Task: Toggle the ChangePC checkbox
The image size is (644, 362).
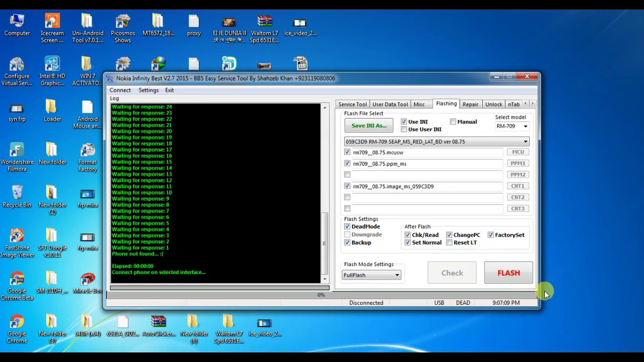Action: tap(449, 235)
